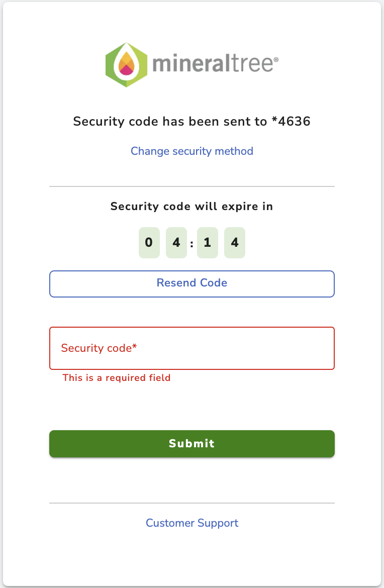
Task: Click the colon separator in the countdown
Action: (x=191, y=244)
